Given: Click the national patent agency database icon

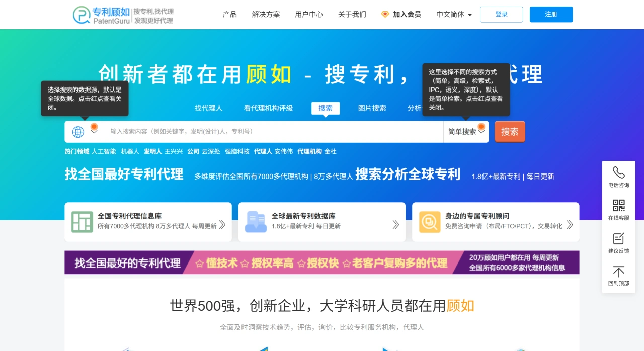Looking at the screenshot, I should tap(82, 222).
